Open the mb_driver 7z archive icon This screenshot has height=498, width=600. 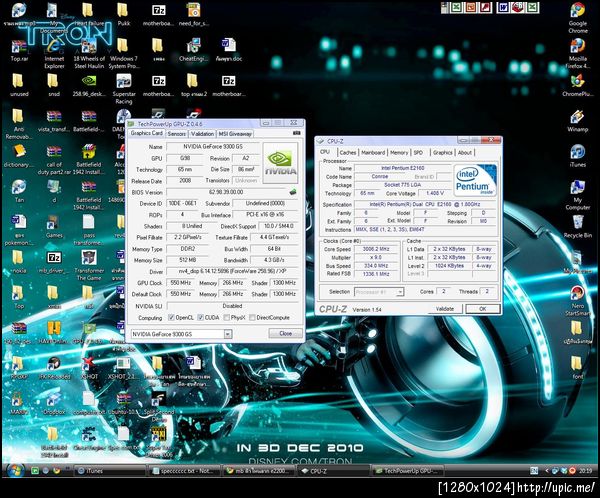(x=54, y=262)
